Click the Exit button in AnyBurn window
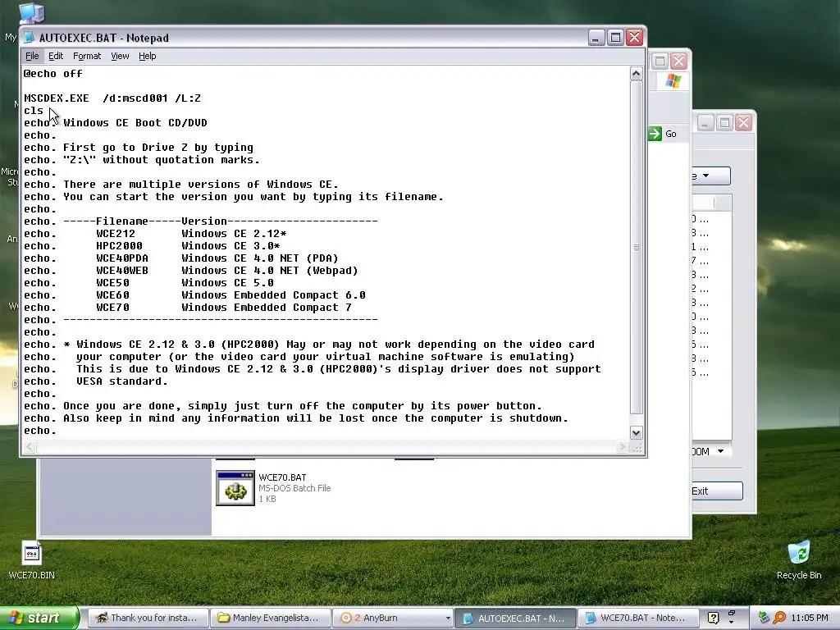 pyautogui.click(x=716, y=491)
